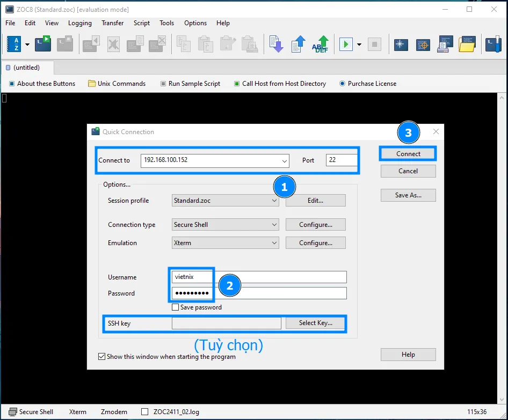Click the Username input field
The image size is (508, 420).
pos(259,277)
